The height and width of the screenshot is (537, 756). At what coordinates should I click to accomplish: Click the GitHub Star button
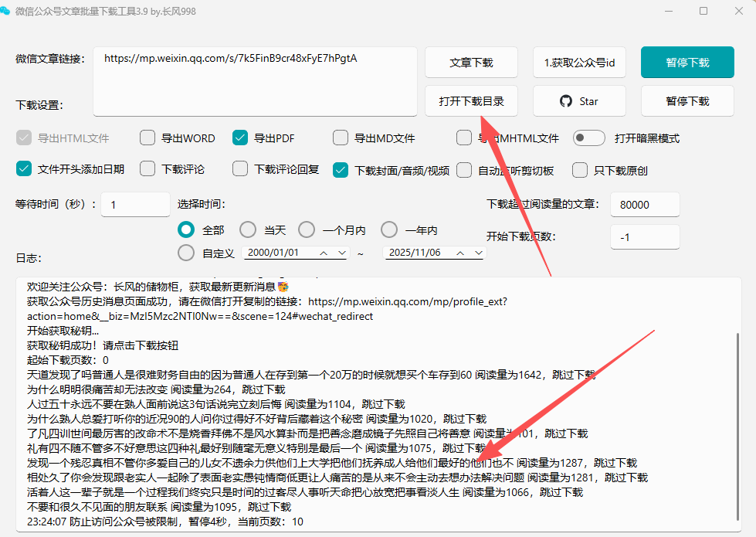pos(579,101)
